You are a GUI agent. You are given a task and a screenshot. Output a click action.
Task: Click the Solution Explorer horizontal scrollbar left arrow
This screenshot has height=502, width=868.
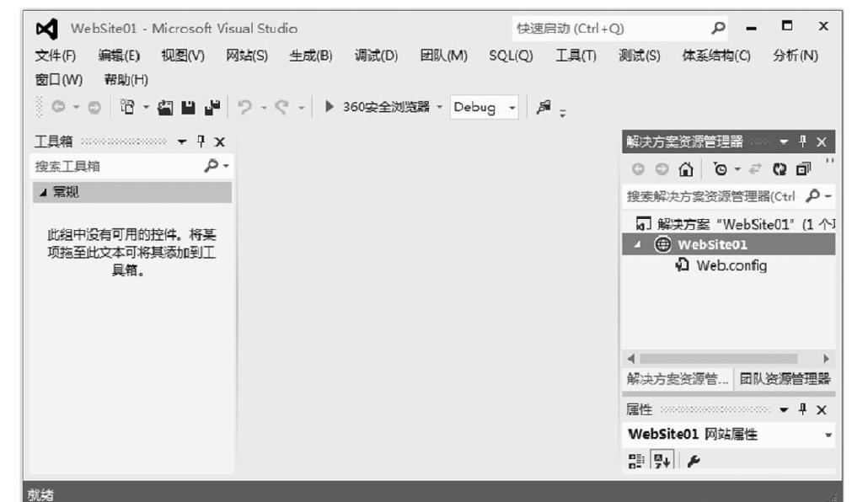point(632,359)
